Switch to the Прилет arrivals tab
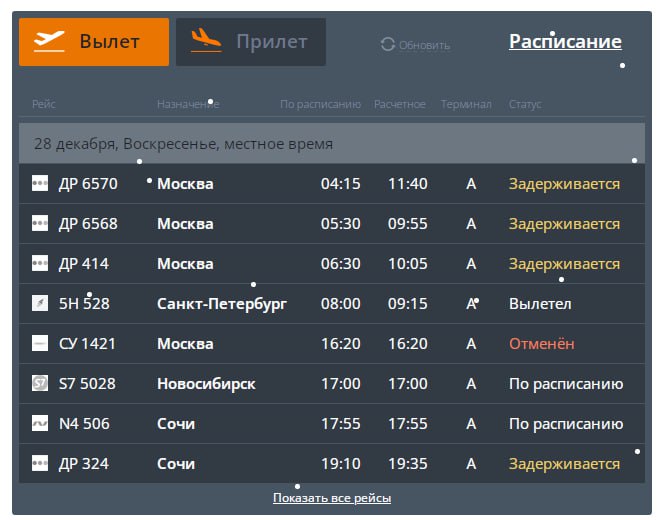663x520 pixels. [251, 42]
